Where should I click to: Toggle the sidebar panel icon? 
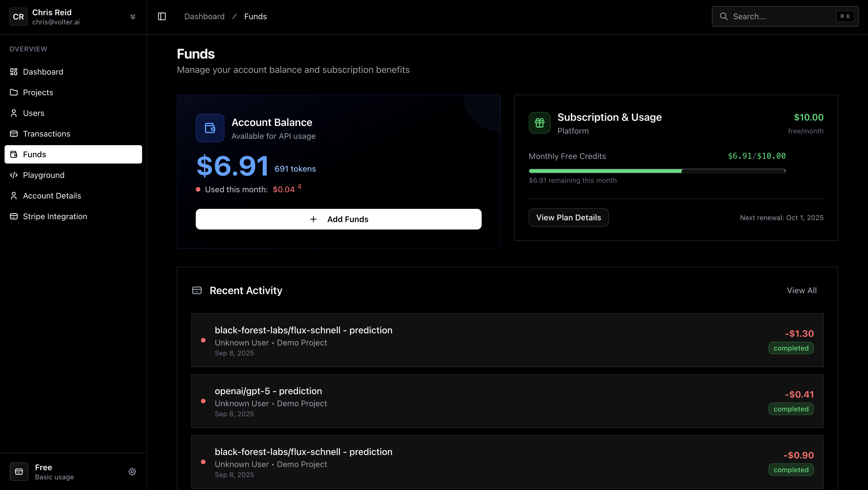point(162,17)
